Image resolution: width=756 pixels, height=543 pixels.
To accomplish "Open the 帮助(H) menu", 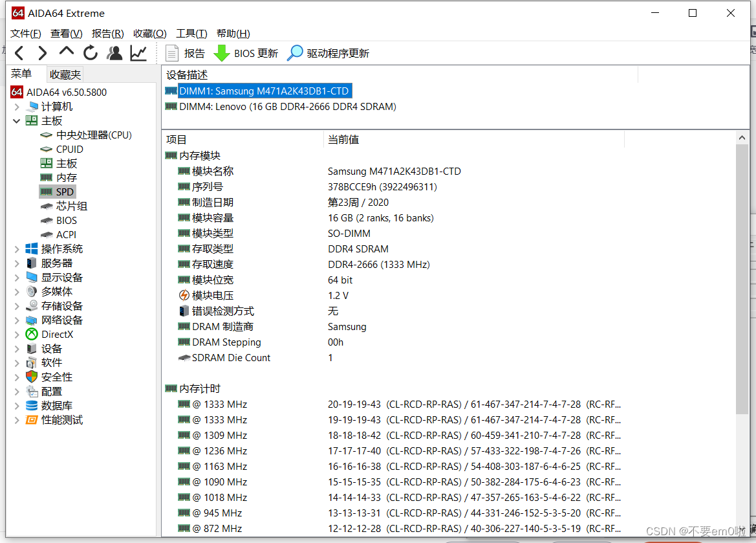I will coord(233,33).
